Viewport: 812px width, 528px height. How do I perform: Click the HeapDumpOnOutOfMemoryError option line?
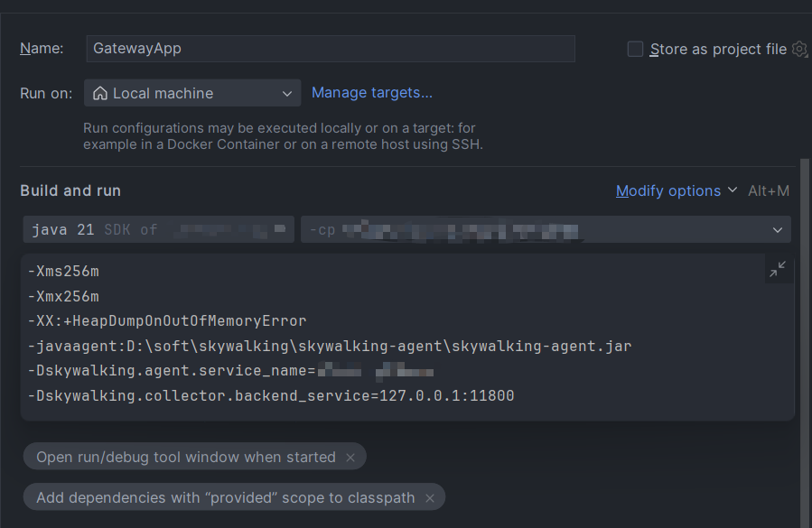click(x=168, y=320)
